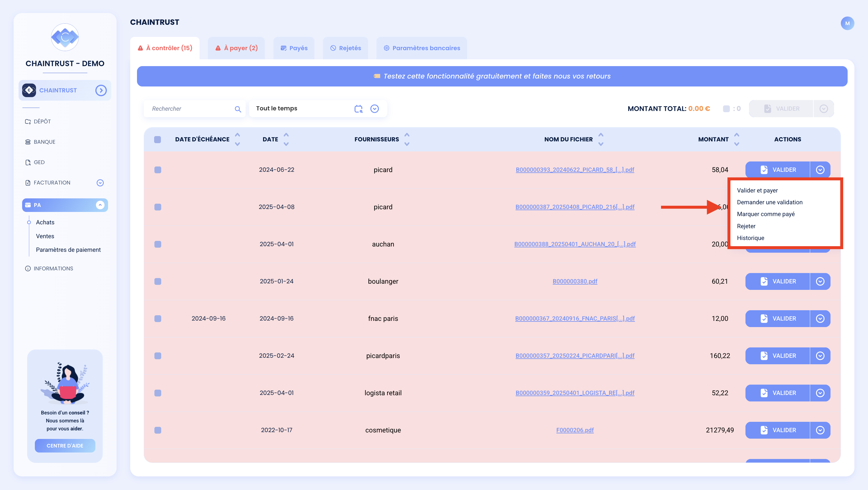
Task: Open the user avatar M menu
Action: [x=847, y=23]
